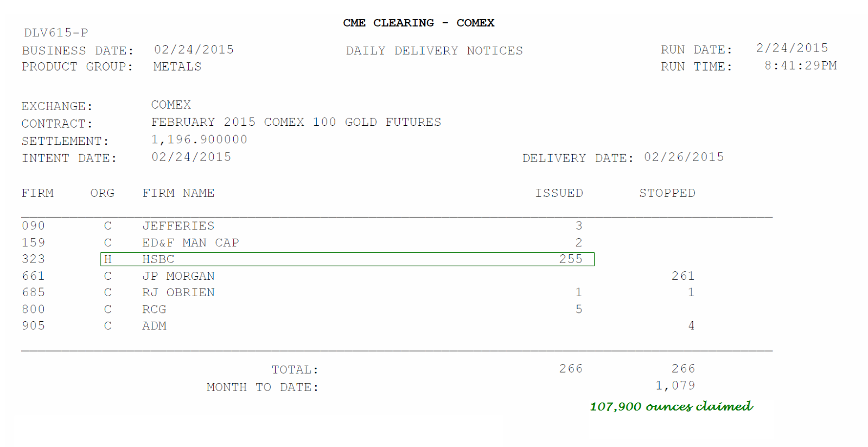Click the FEBRUARY 2015 COMEX 100 GOLD FUTURES text
Screen dimensions: 868x447
(296, 122)
